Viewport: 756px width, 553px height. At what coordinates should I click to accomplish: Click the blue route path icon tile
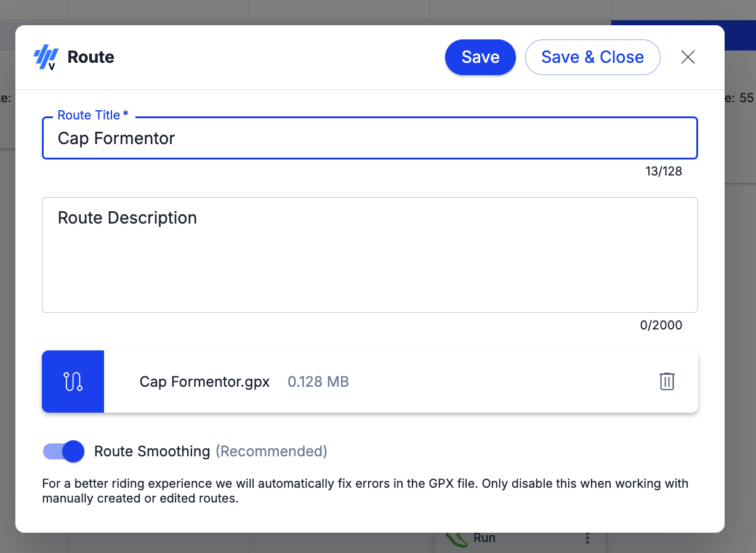pyautogui.click(x=73, y=382)
